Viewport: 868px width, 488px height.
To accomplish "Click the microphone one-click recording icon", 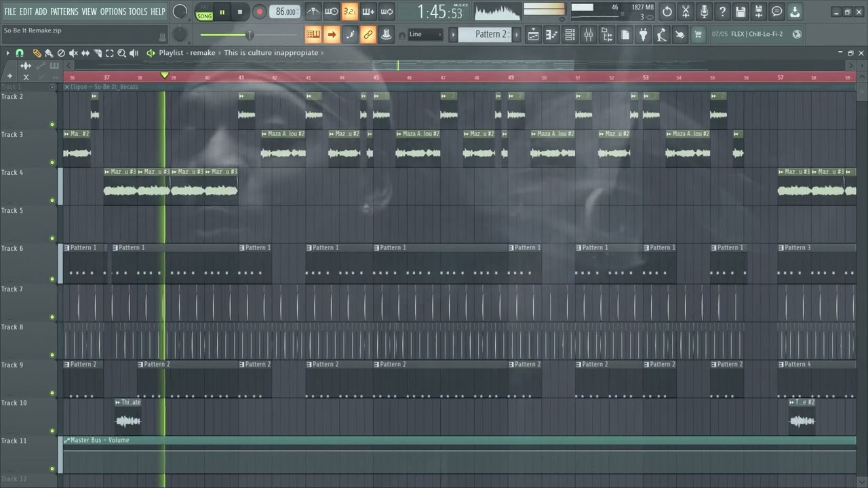I will click(x=704, y=12).
